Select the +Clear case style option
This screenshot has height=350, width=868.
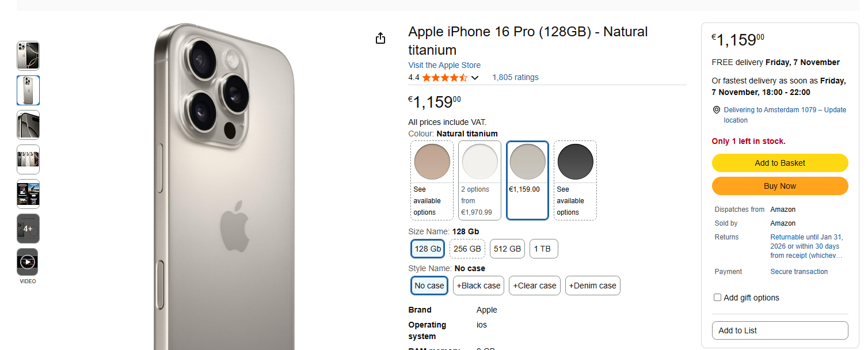click(535, 286)
